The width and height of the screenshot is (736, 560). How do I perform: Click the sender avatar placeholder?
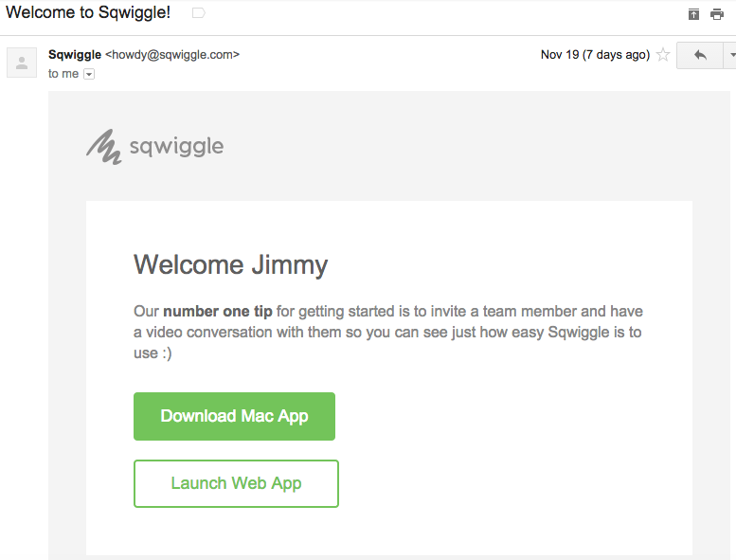[22, 63]
